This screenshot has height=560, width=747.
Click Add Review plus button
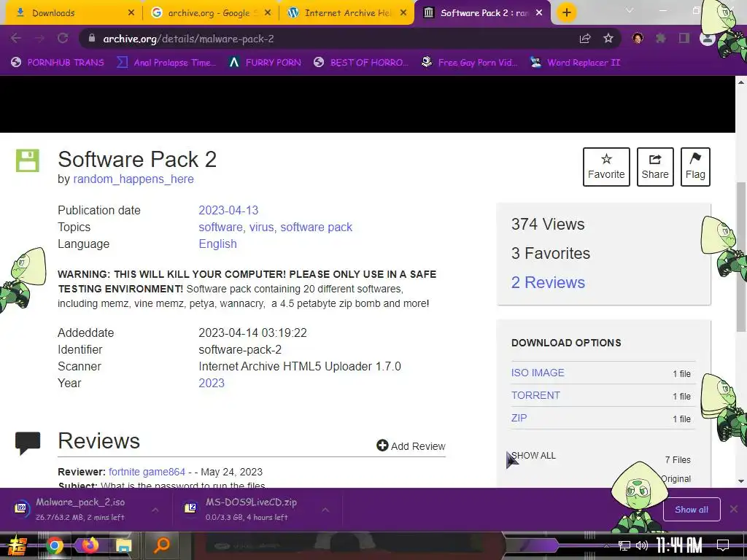[x=411, y=446]
